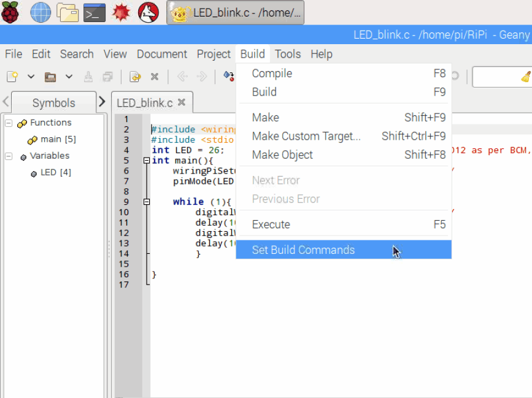Reload the current file from disk
The height and width of the screenshot is (398, 532).
point(134,76)
